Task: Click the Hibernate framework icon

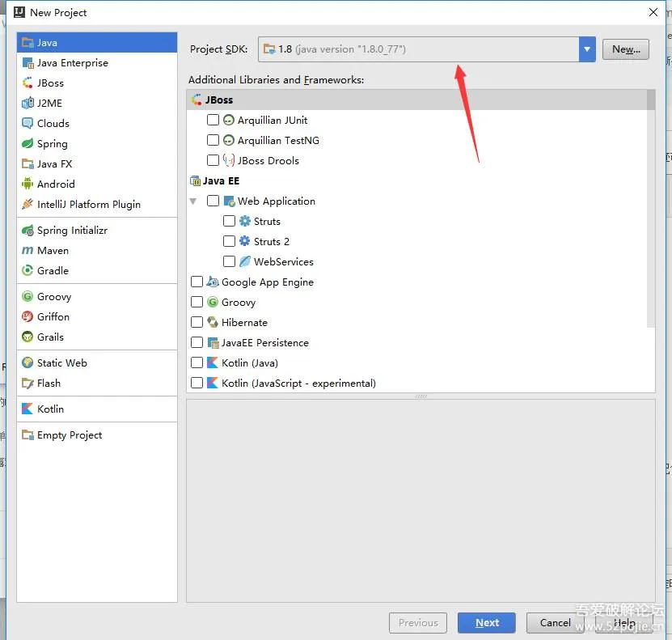Action: point(213,322)
